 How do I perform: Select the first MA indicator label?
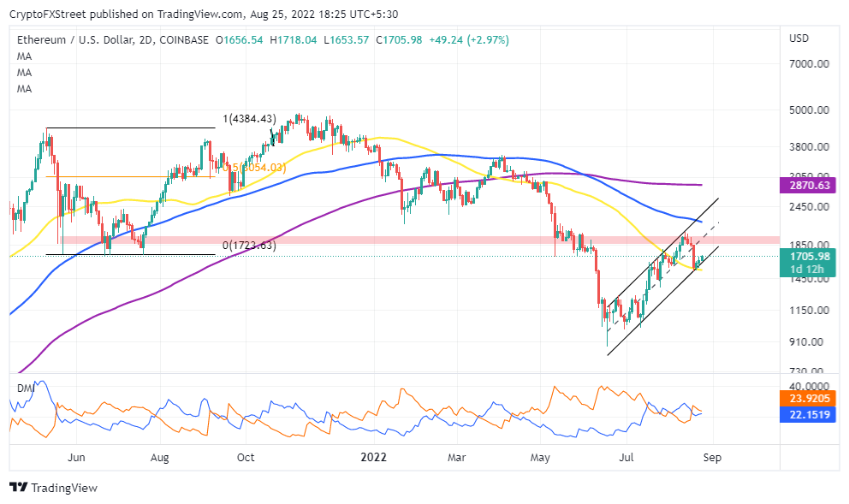24,56
